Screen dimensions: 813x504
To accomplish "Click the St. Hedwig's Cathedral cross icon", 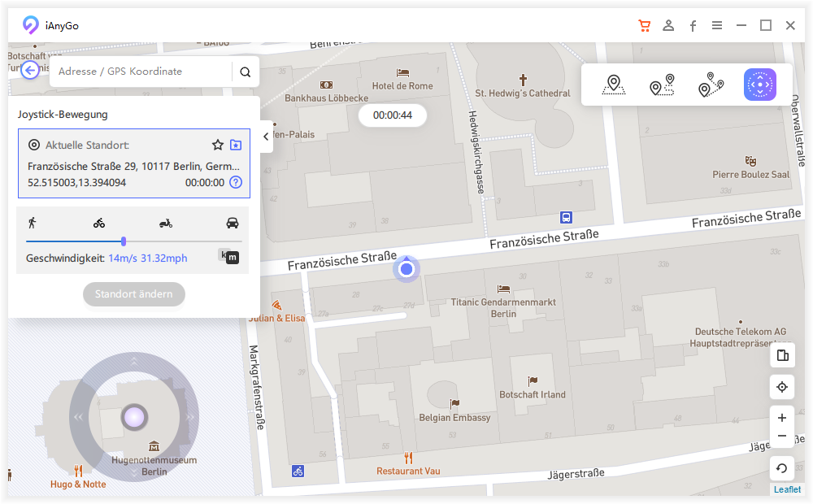I will tap(523, 80).
